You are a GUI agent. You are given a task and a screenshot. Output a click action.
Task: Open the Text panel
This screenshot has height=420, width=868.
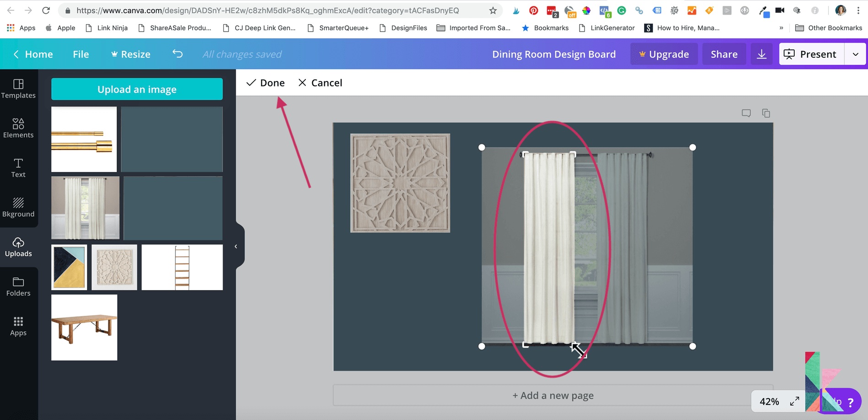[18, 167]
